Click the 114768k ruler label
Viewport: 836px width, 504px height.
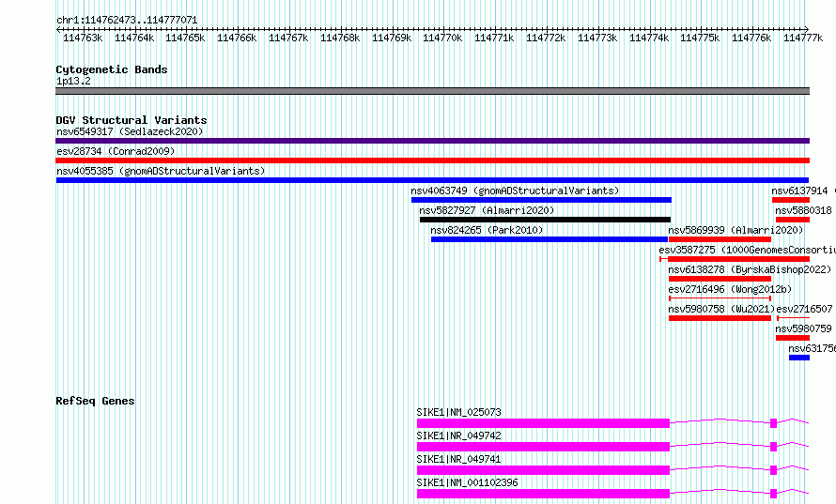click(x=340, y=38)
